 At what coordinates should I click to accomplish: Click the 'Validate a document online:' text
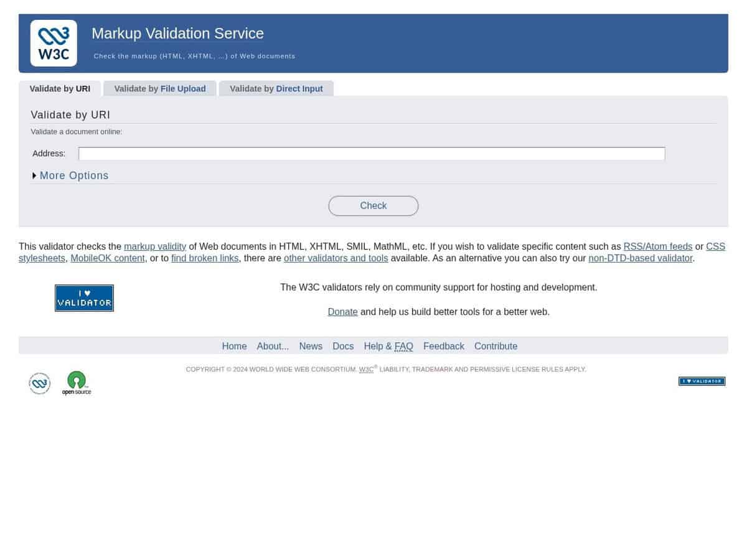coord(77,132)
